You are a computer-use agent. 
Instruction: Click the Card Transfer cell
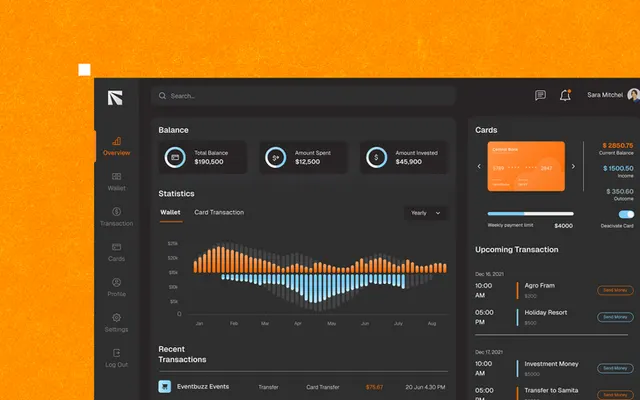pyautogui.click(x=322, y=387)
